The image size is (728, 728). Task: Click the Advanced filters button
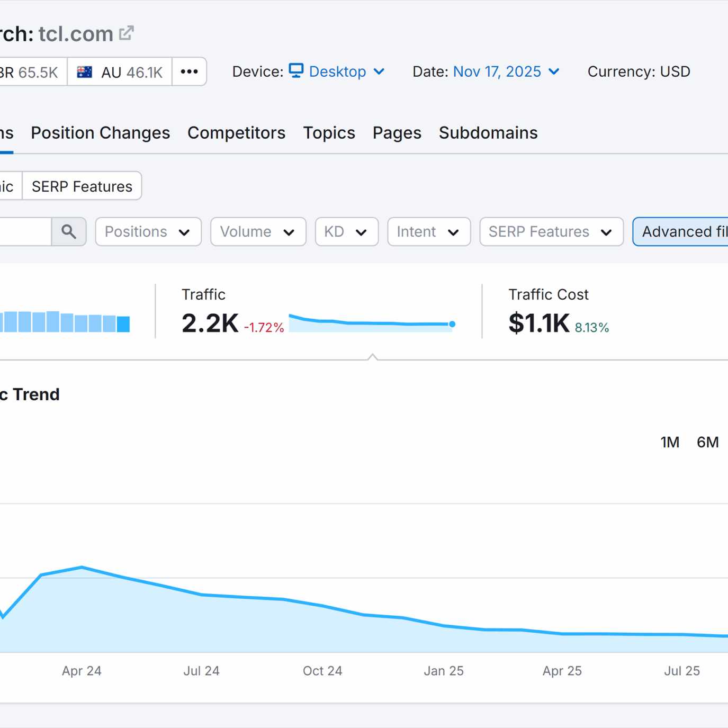682,231
